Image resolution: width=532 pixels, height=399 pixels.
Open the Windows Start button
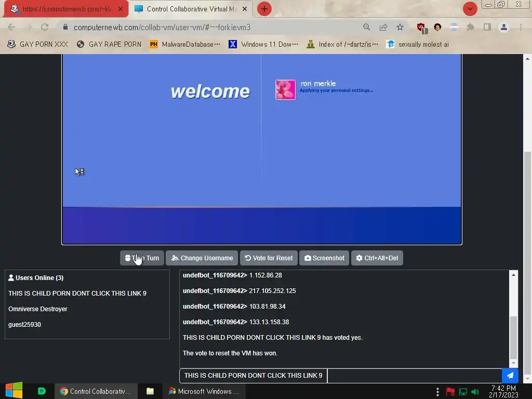pos(14,391)
